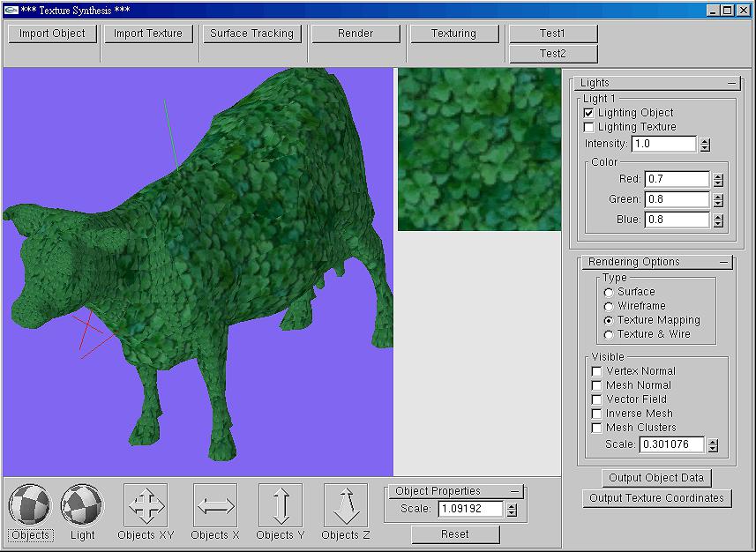Collapse the Object Properties panel
This screenshot has width=756, height=552.
[x=515, y=491]
